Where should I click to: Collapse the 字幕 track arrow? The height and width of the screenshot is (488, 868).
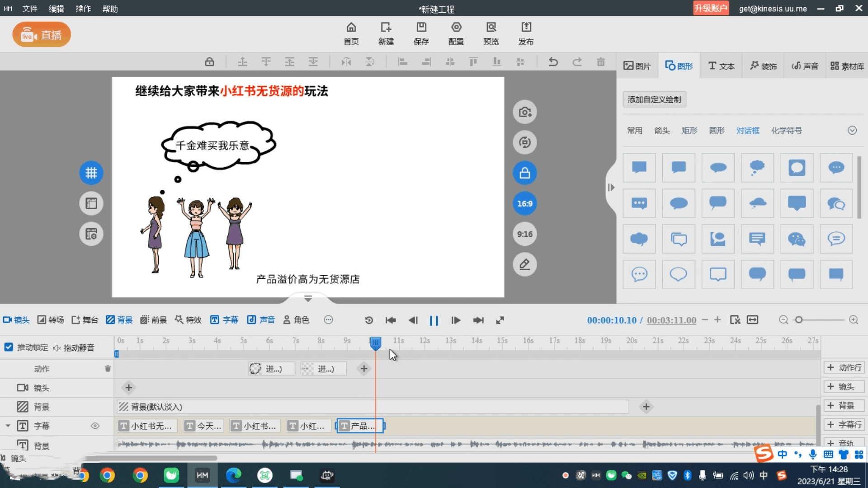pyautogui.click(x=8, y=426)
